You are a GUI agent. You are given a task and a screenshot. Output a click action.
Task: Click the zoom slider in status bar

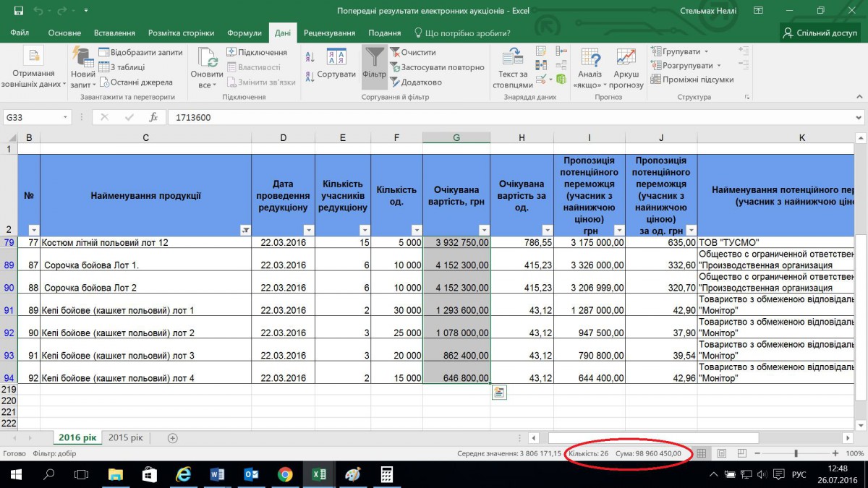point(796,453)
